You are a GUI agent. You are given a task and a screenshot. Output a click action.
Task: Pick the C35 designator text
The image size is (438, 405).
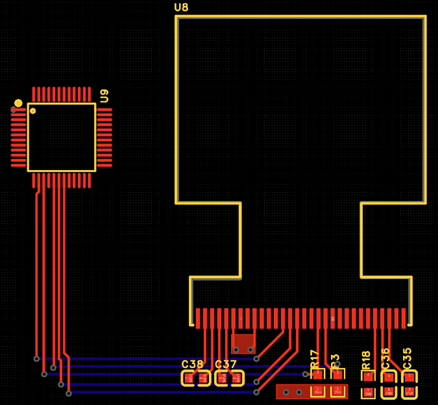click(x=407, y=359)
